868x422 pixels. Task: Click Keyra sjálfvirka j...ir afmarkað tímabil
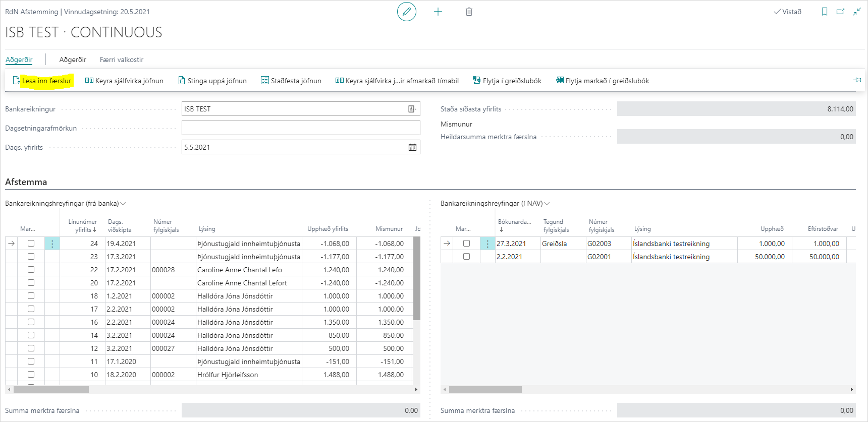(x=397, y=81)
